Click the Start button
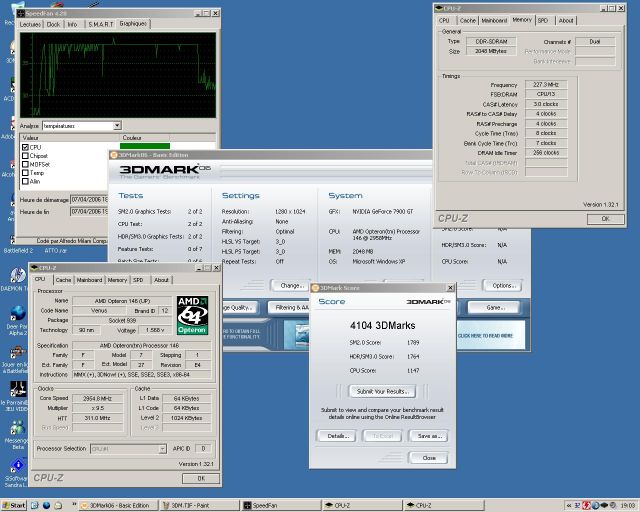The width and height of the screenshot is (640, 512). 14,505
